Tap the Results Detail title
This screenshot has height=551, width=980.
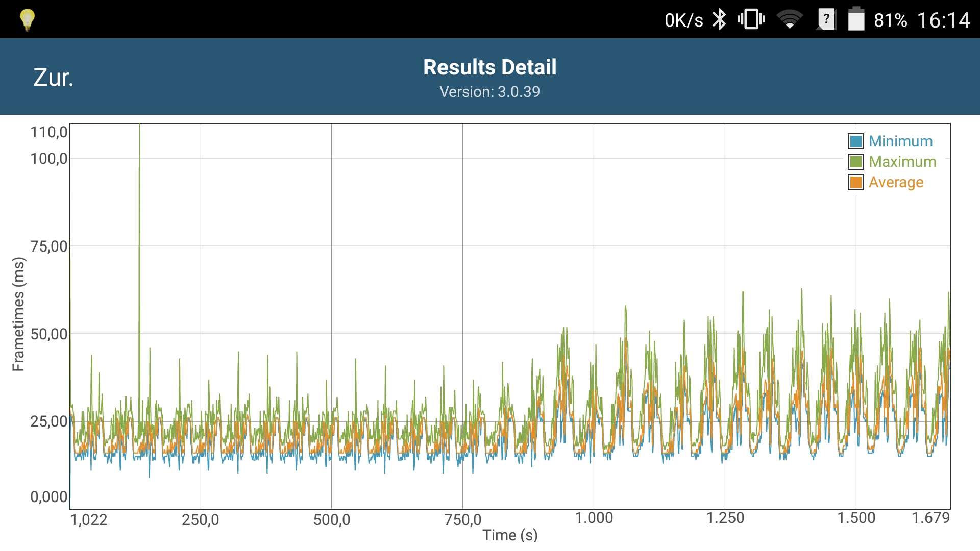point(489,67)
